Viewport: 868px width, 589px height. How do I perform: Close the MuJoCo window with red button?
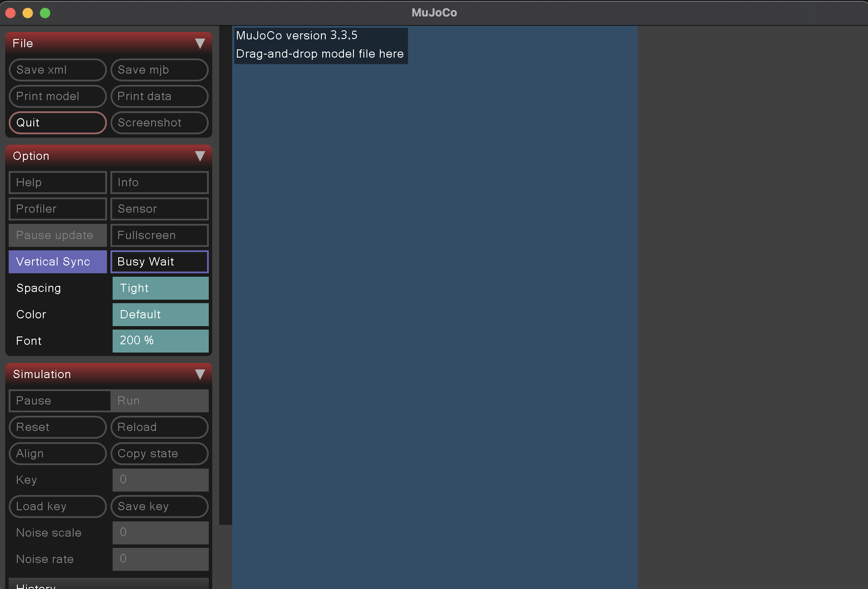point(10,13)
